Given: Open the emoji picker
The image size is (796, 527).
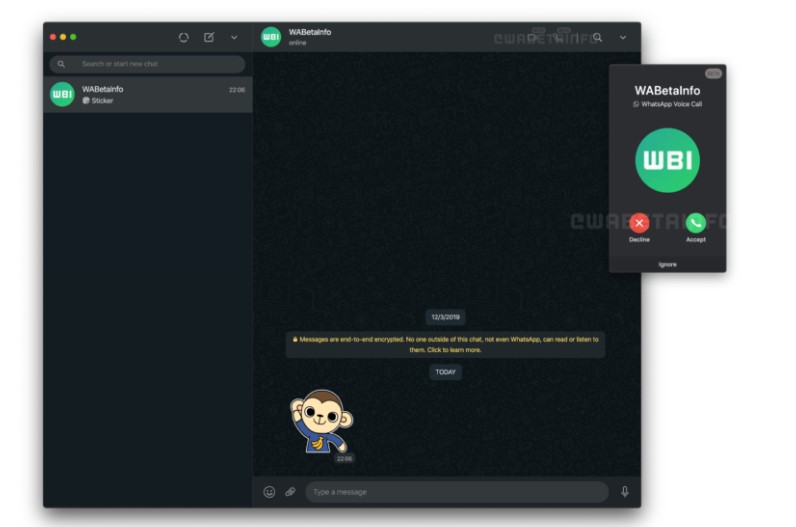Looking at the screenshot, I should click(269, 492).
